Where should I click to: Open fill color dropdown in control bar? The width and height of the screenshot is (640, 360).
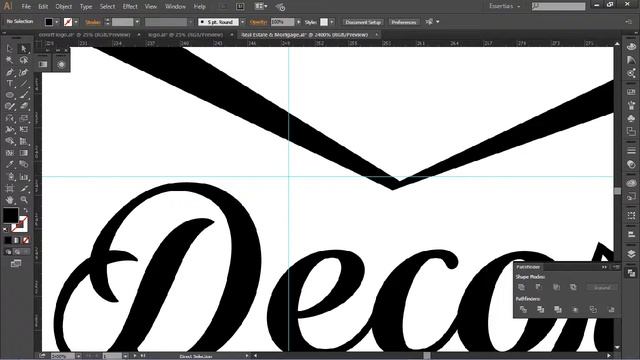[57, 22]
